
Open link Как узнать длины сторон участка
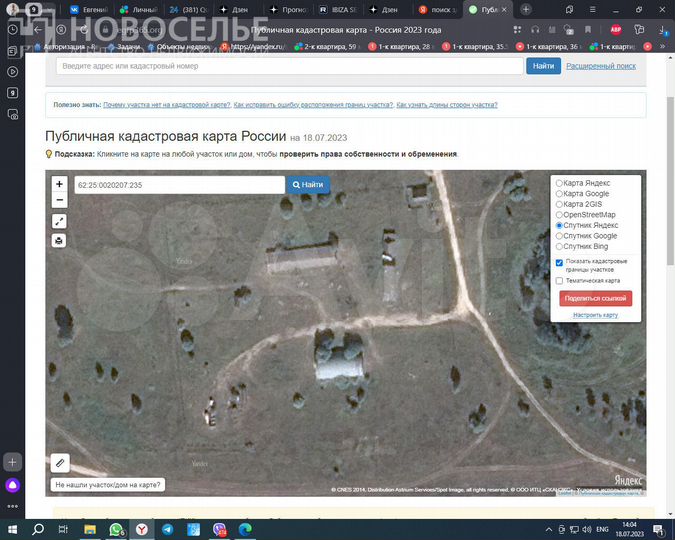point(447,105)
